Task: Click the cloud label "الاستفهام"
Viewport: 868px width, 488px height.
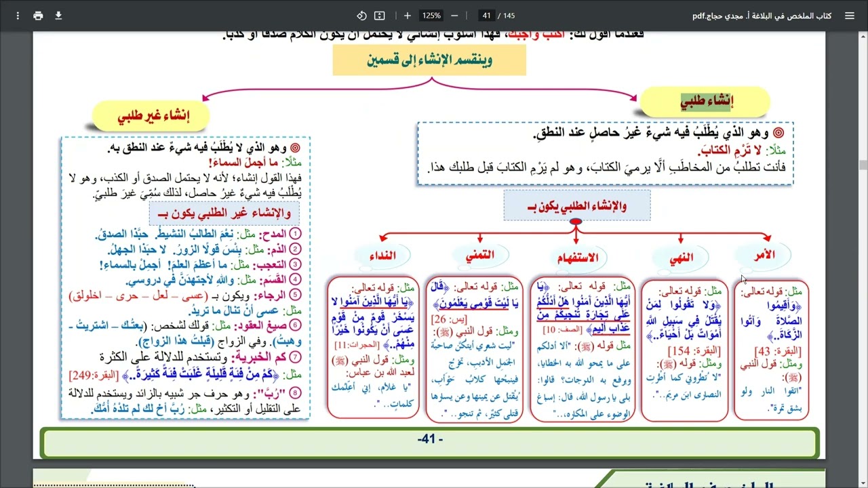Action: (577, 258)
